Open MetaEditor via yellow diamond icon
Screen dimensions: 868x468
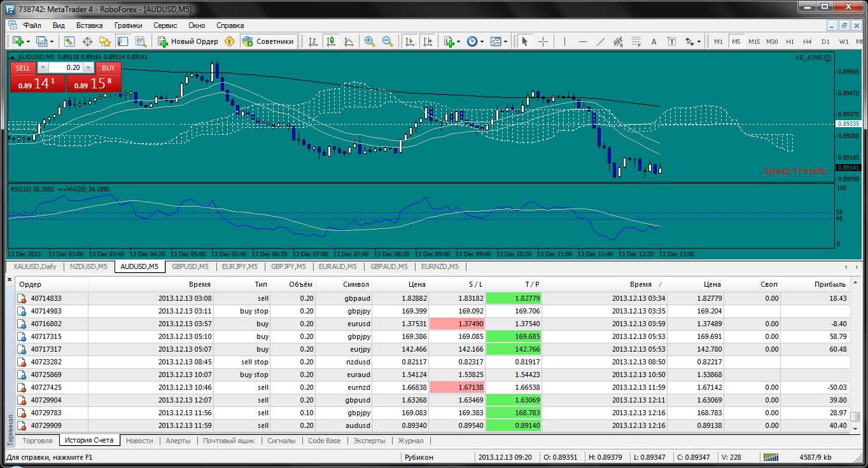229,41
